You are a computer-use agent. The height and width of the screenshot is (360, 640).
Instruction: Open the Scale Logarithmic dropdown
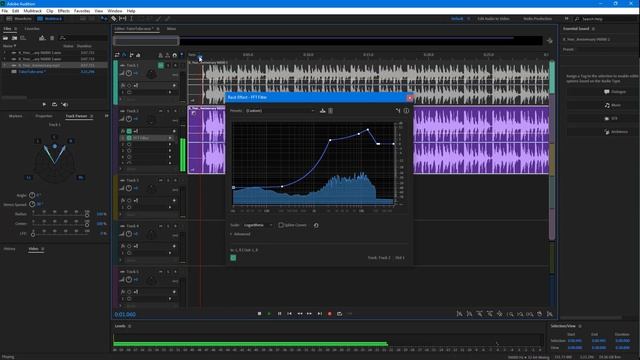(x=258, y=225)
